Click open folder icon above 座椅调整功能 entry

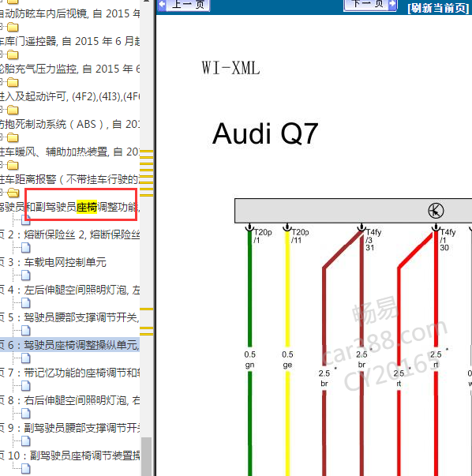coord(13,193)
